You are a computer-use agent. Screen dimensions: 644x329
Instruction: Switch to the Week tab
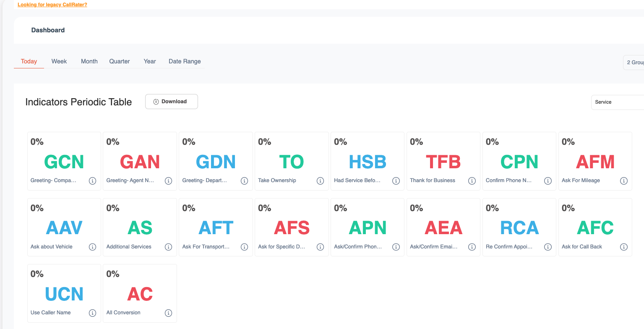[59, 61]
